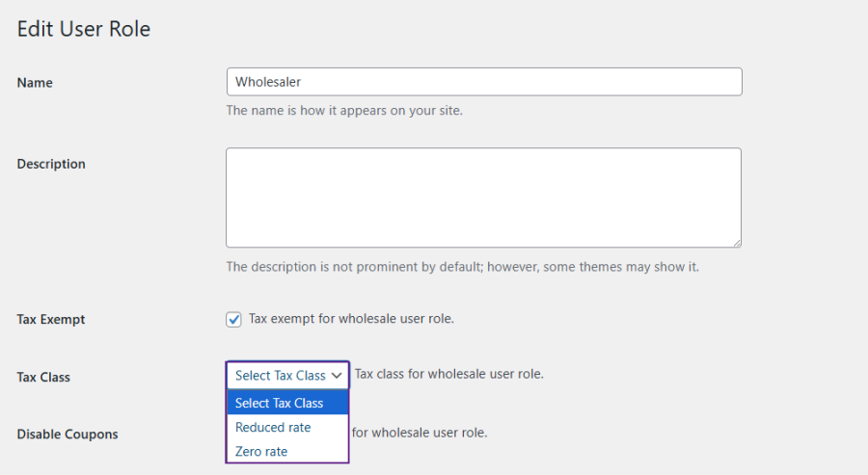
Task: Click "Tax exempt for wholesale user role" checkbox label
Action: [x=351, y=318]
